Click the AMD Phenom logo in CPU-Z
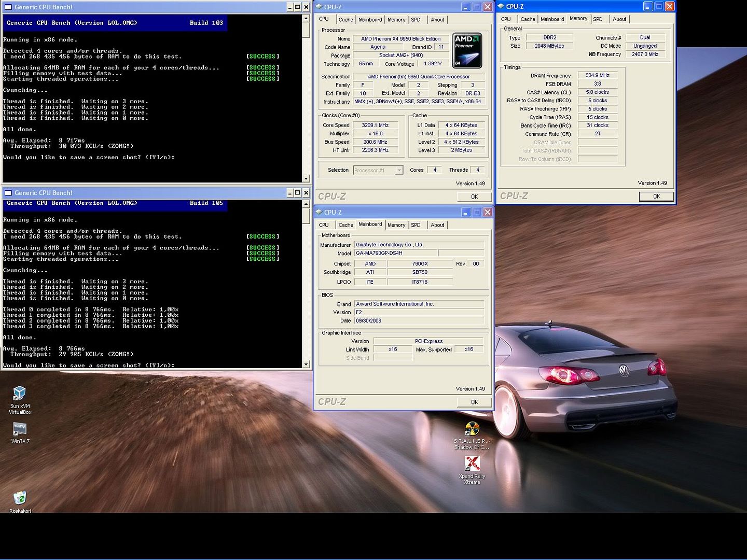The height and width of the screenshot is (560, 747). click(x=467, y=51)
